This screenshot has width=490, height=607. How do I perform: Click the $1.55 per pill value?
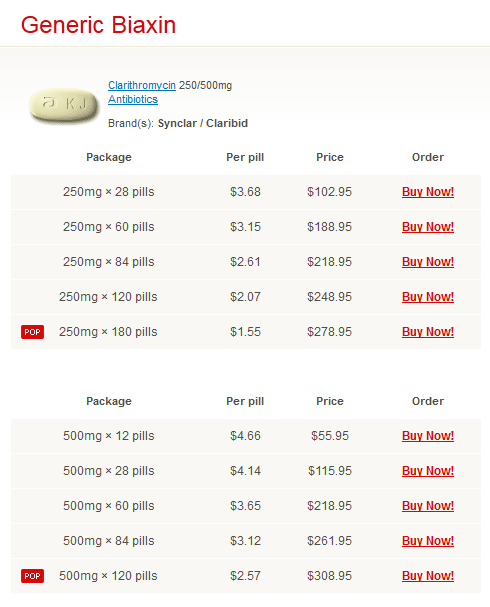[x=245, y=332]
